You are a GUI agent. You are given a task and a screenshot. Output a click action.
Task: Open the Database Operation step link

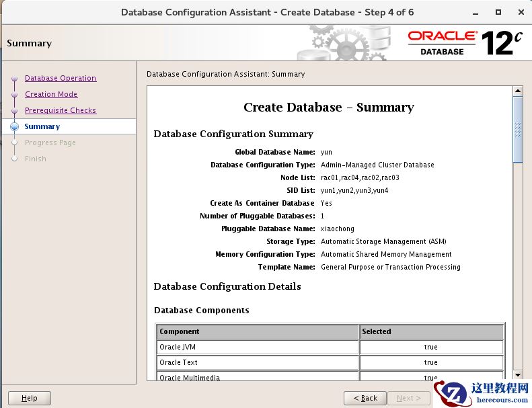coord(61,78)
